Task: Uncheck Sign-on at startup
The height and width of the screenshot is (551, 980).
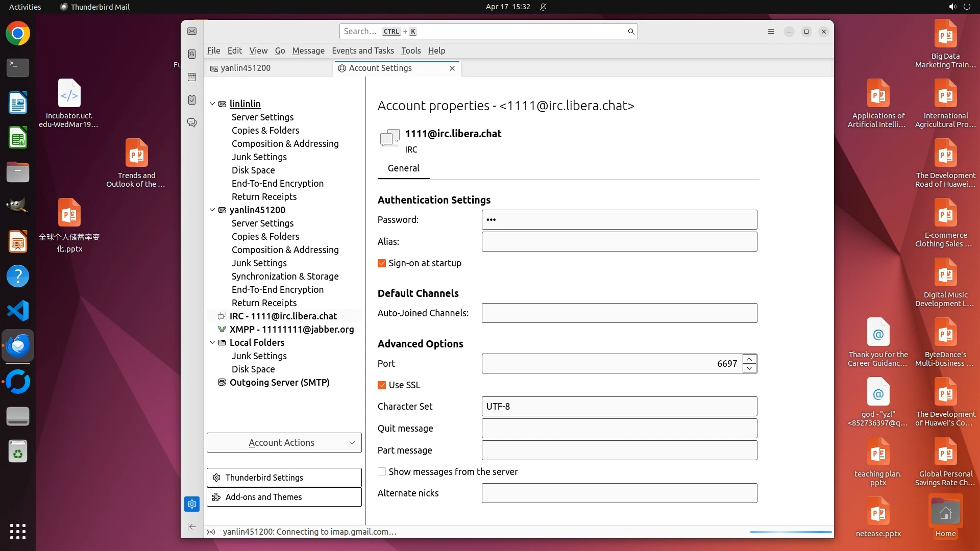Action: click(382, 263)
